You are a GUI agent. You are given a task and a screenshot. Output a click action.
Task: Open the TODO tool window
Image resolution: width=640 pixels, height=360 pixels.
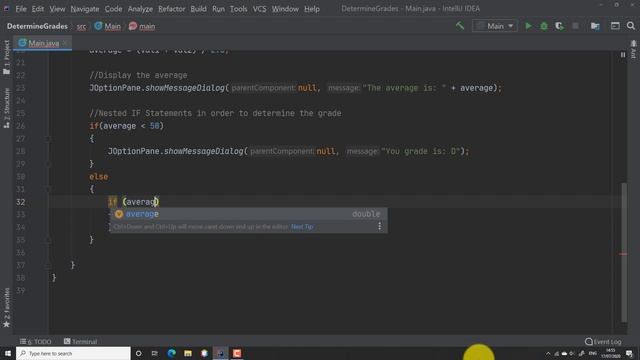(36, 341)
